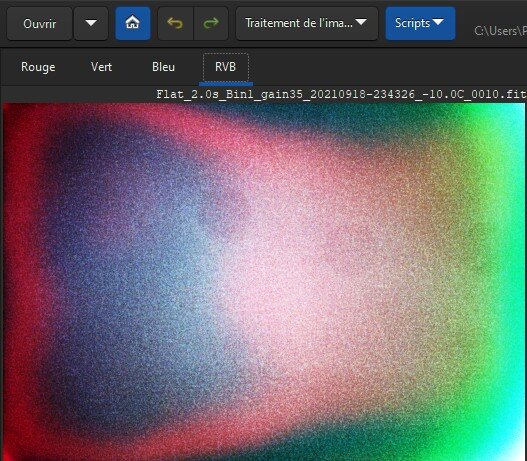Viewport: 527px width, 461px height.
Task: Open the Traitement de l'image menu
Action: (x=307, y=24)
